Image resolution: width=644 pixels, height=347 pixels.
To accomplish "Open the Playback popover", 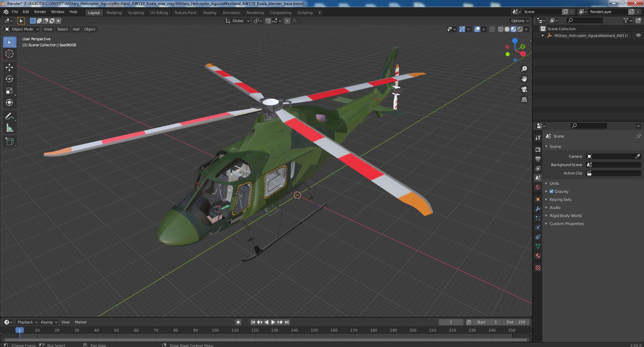I will (x=27, y=322).
